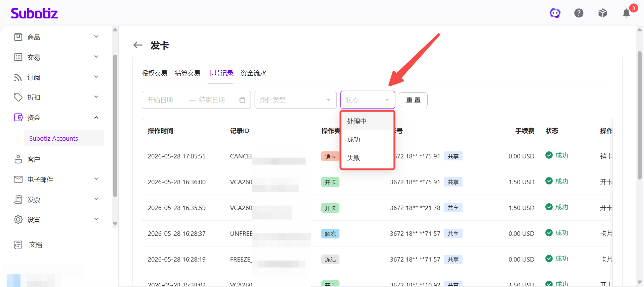Open the chatbot assistant icon
Screen dimensions: 644x287
(555, 13)
